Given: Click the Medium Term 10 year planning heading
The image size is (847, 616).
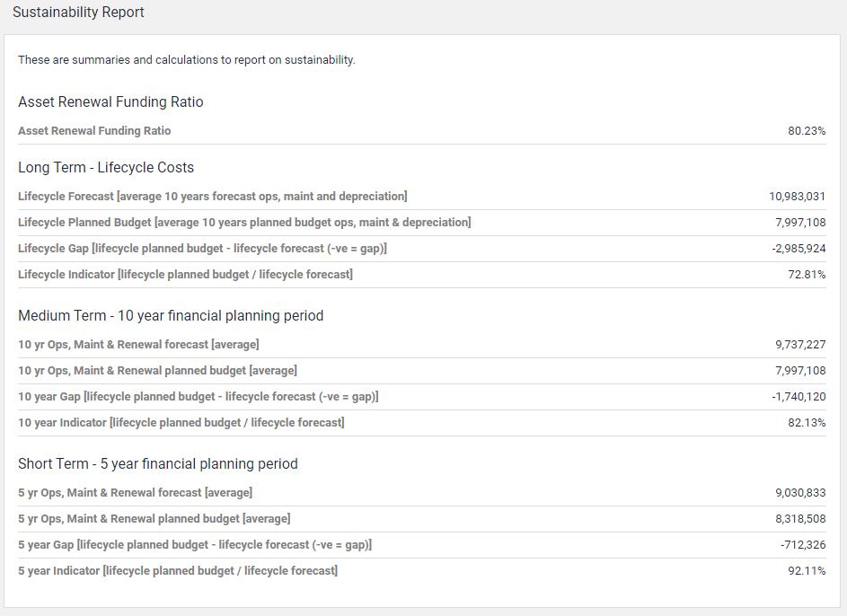Looking at the screenshot, I should click(x=171, y=316).
